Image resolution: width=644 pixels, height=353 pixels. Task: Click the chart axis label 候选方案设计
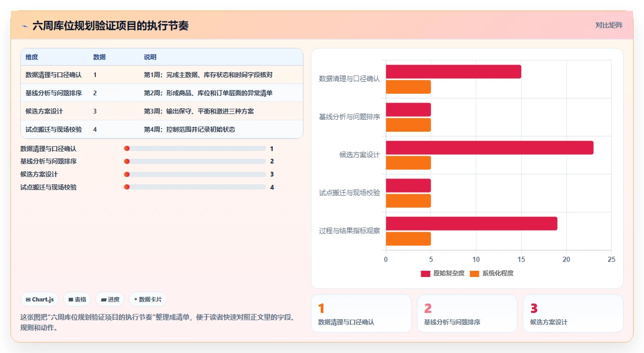click(360, 155)
